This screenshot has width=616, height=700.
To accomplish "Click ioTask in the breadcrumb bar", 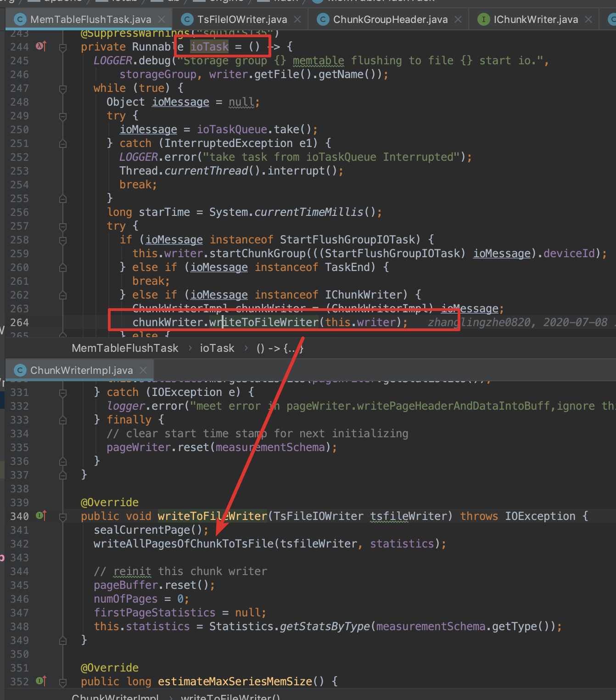I will [x=217, y=348].
